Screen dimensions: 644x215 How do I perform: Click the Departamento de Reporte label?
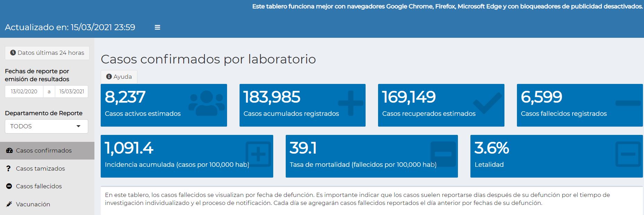(x=44, y=113)
